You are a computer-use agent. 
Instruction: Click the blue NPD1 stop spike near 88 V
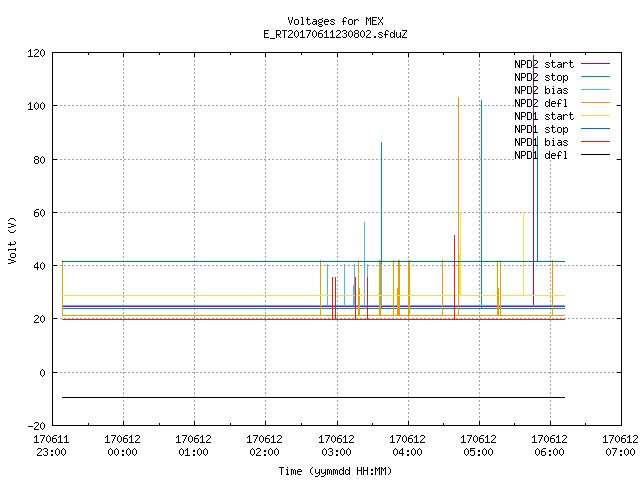coord(538,198)
